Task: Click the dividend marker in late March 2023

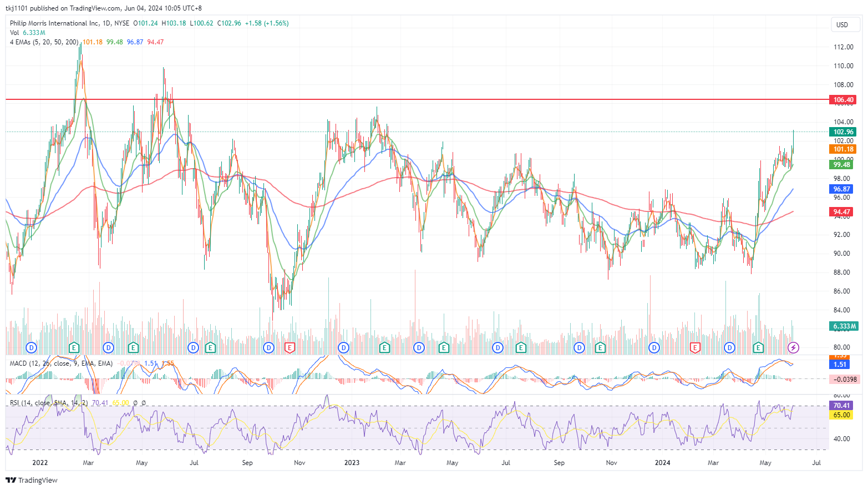Action: click(x=419, y=348)
